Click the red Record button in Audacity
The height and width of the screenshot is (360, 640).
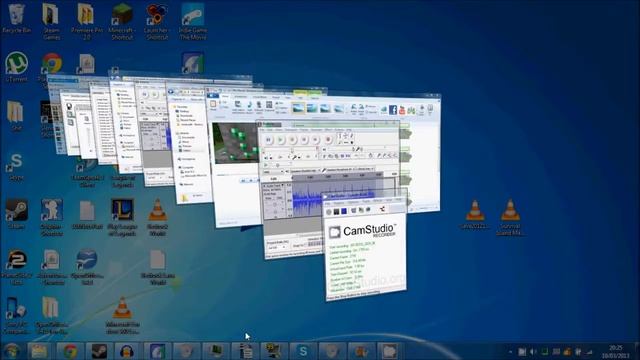pyautogui.click(x=328, y=140)
